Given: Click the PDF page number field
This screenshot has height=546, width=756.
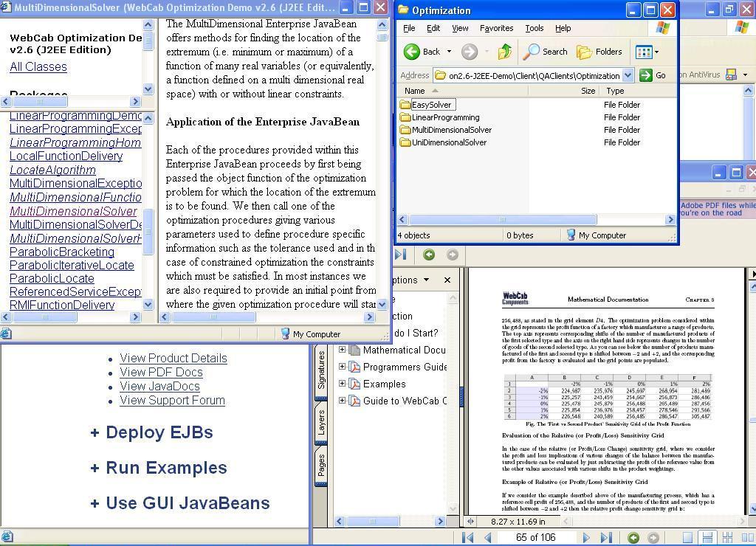Looking at the screenshot, I should tap(536, 537).
